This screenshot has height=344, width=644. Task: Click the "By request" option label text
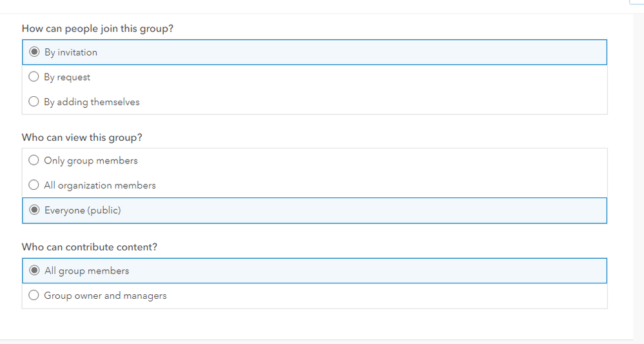(67, 77)
